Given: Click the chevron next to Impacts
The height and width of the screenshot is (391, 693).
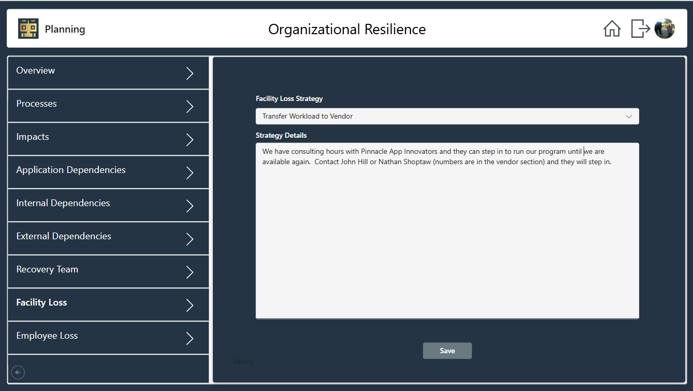Looking at the screenshot, I should click(190, 140).
